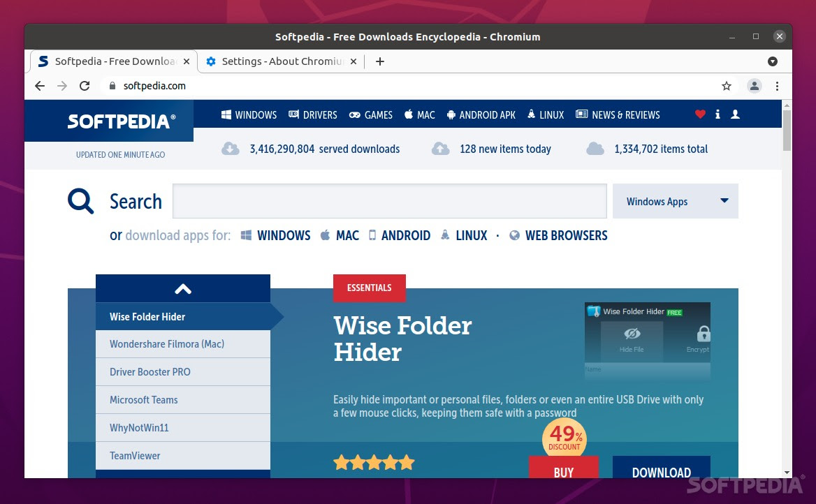This screenshot has height=504, width=816.
Task: Click the MAC download apps link
Action: [x=348, y=236]
